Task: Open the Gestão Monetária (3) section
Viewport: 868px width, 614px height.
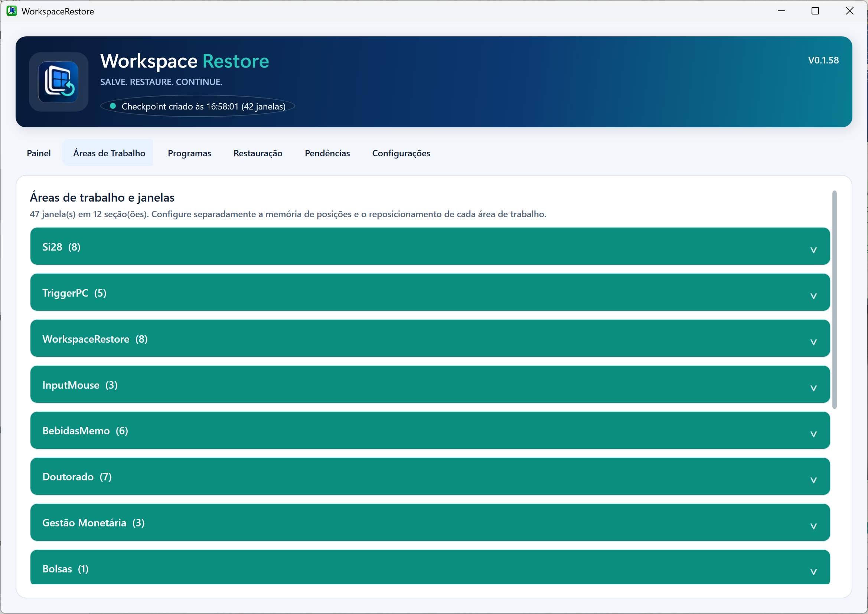Action: tap(430, 523)
